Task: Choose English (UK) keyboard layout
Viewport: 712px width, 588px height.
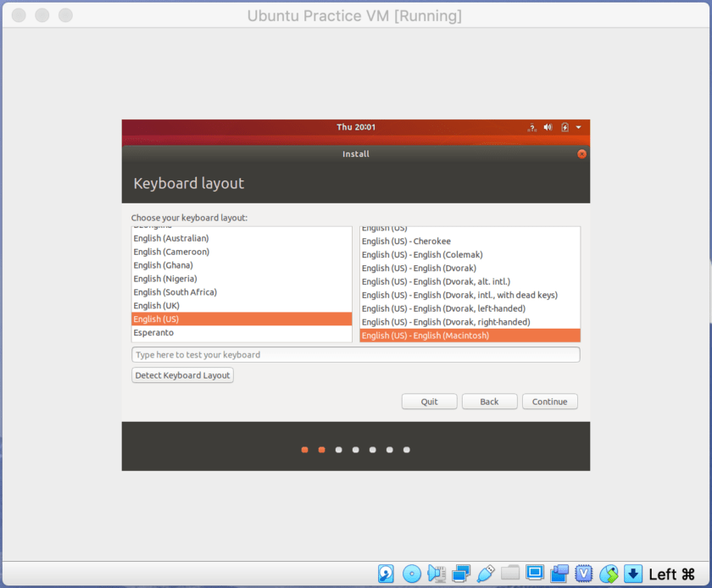Action: (x=242, y=306)
